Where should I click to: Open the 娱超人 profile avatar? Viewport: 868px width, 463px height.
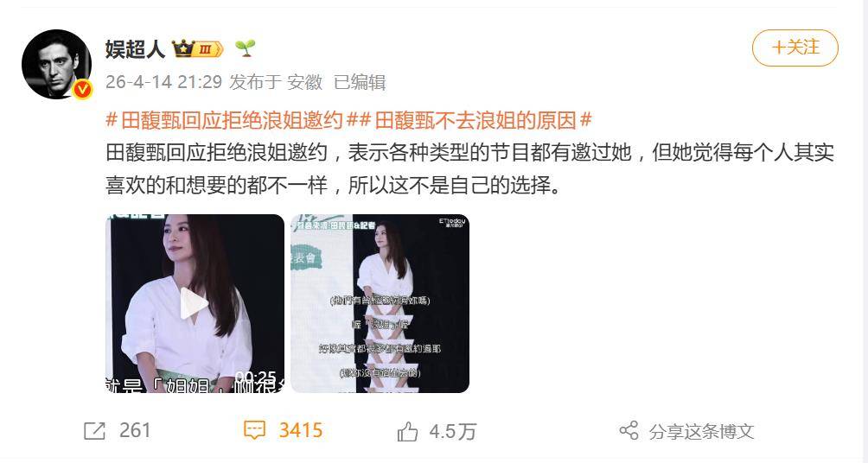pyautogui.click(x=56, y=64)
